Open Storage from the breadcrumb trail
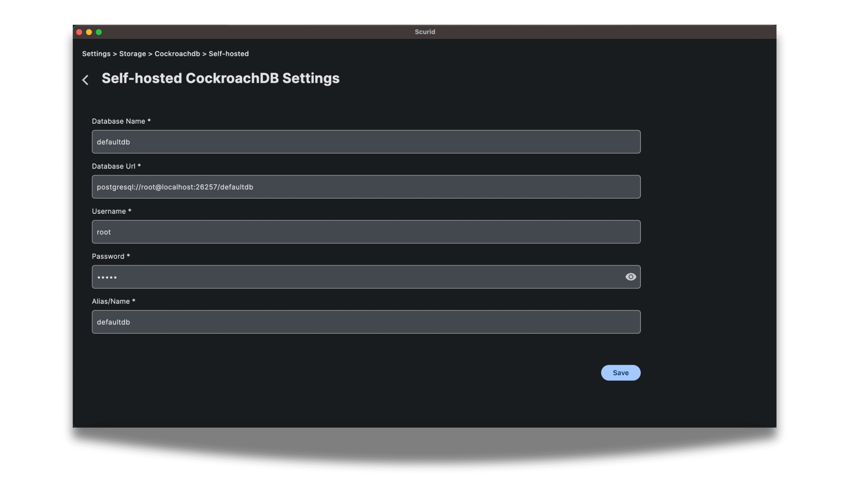Viewport: 868px width, 488px height. 132,54
